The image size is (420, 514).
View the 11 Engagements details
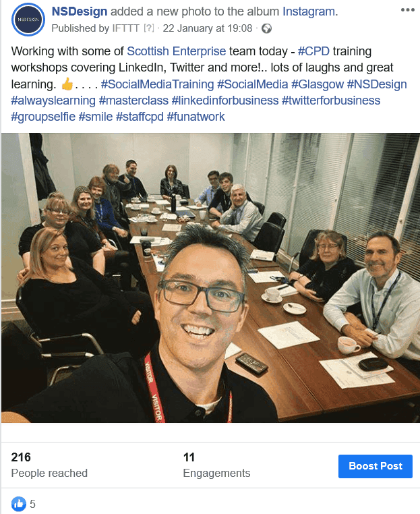[216, 465]
